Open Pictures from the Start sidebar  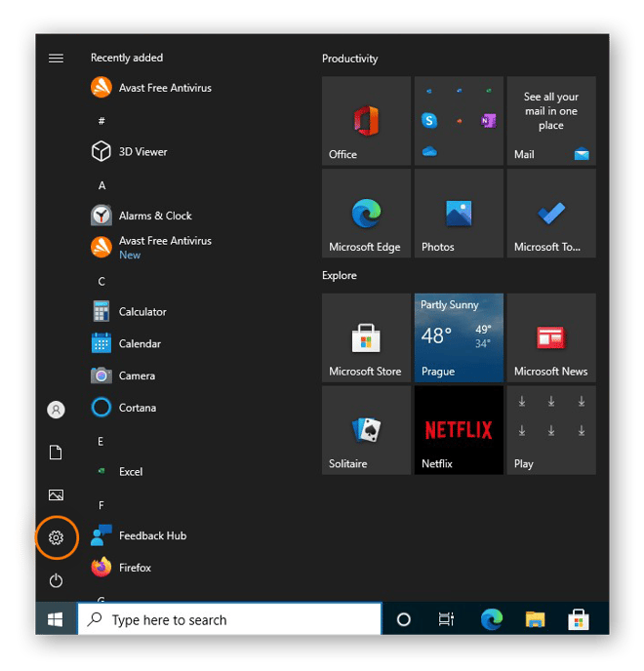pos(56,494)
